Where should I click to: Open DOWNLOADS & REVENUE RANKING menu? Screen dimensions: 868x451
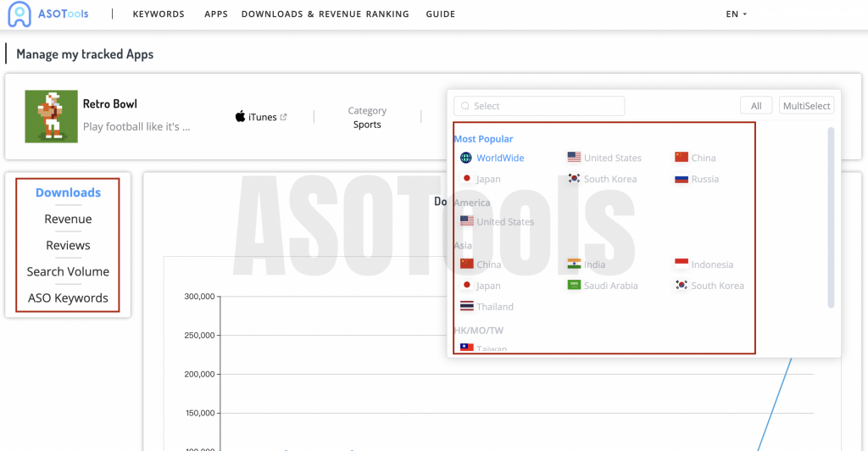(x=325, y=14)
